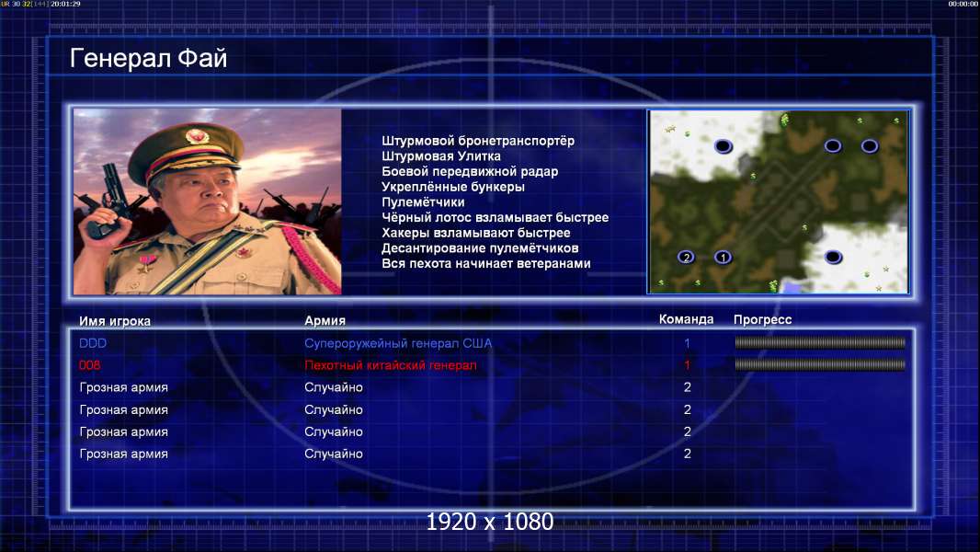Viewport: 980px width, 552px height.
Task: Click 'Боевой передвижной радар' line
Action: point(470,171)
